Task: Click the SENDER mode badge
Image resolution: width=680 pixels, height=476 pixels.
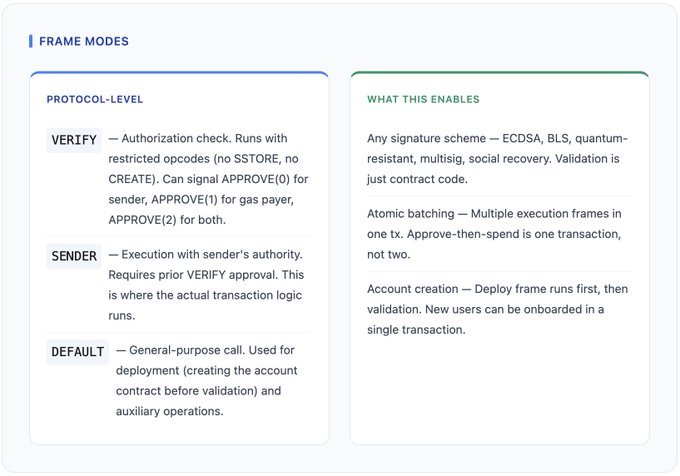Action: pyautogui.click(x=74, y=256)
